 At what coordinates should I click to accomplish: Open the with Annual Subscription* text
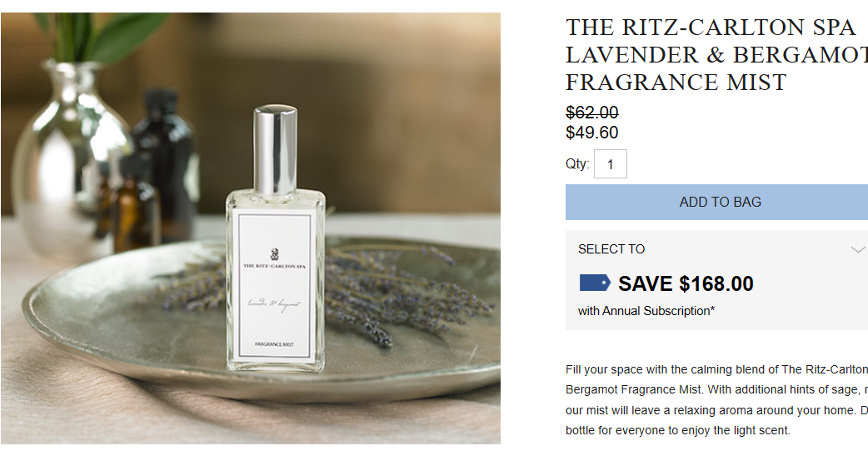[x=646, y=312]
